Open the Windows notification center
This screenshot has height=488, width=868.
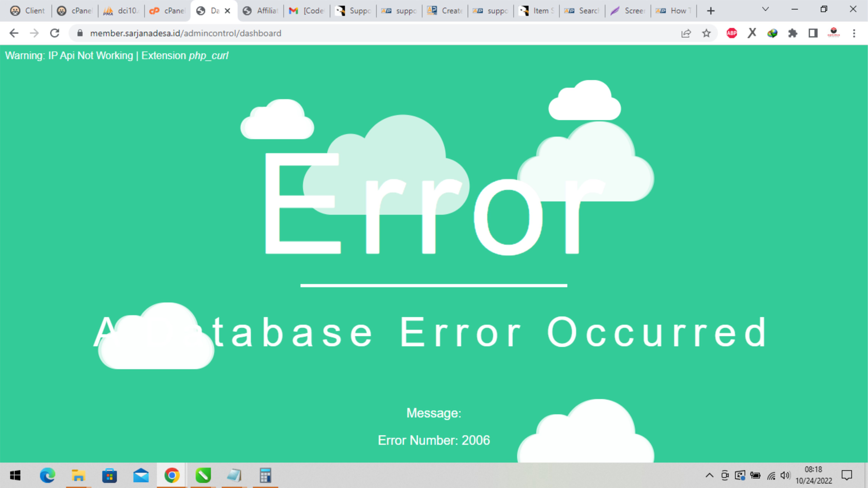pos(846,476)
